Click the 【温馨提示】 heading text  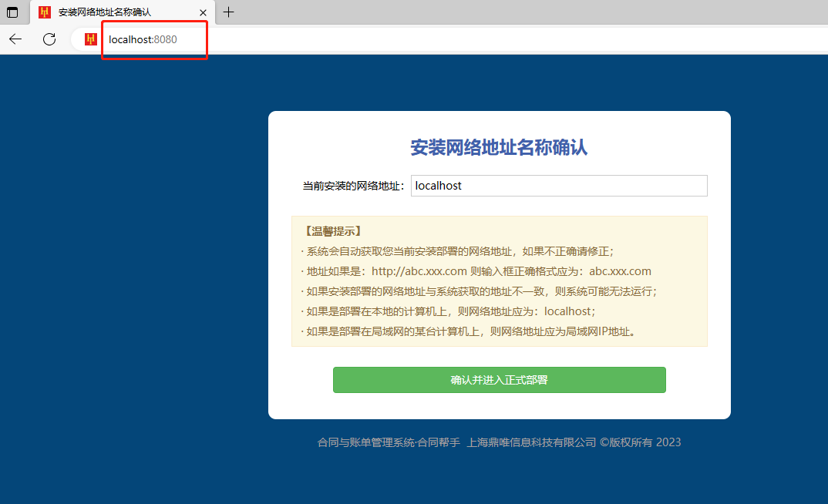coord(333,231)
